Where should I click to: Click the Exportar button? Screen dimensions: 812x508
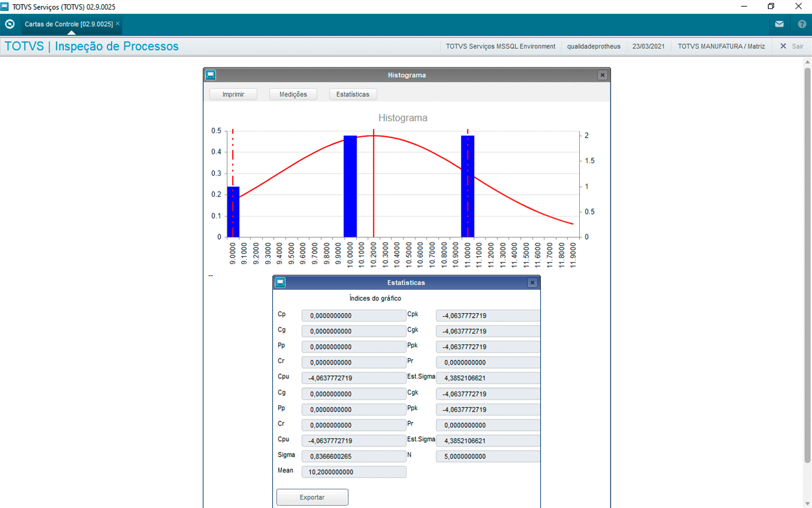(312, 497)
